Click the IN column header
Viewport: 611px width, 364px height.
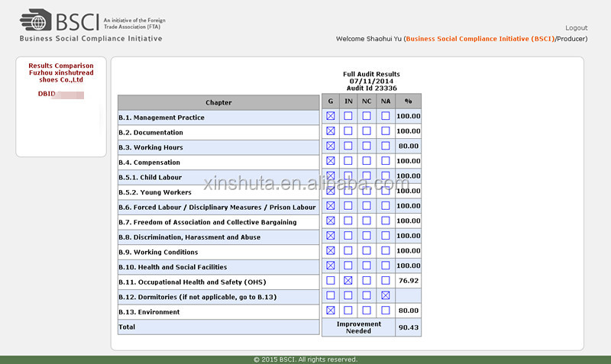(x=348, y=101)
